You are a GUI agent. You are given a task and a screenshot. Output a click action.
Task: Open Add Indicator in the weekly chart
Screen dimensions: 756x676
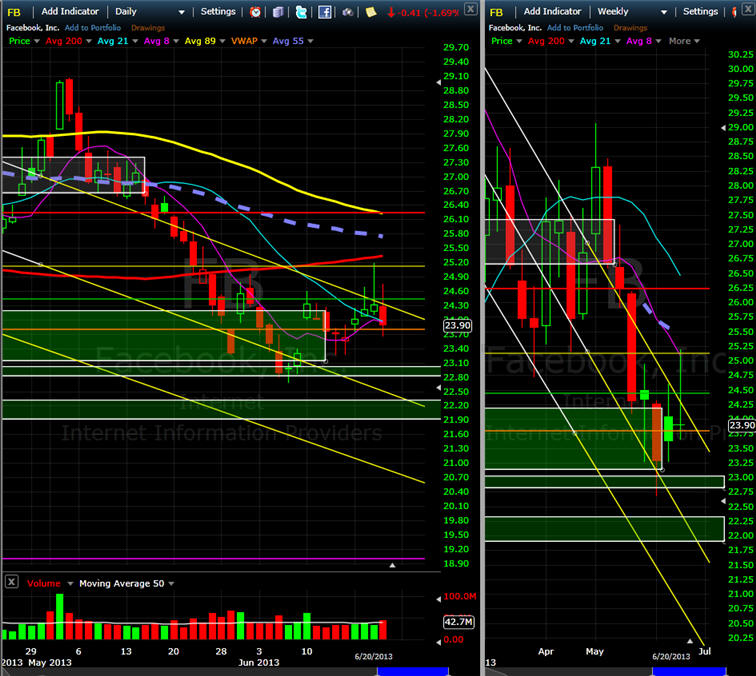(552, 12)
